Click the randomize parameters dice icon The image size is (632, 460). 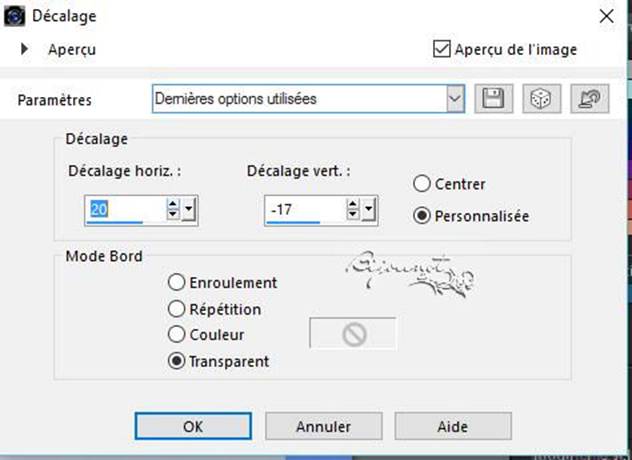click(x=541, y=99)
